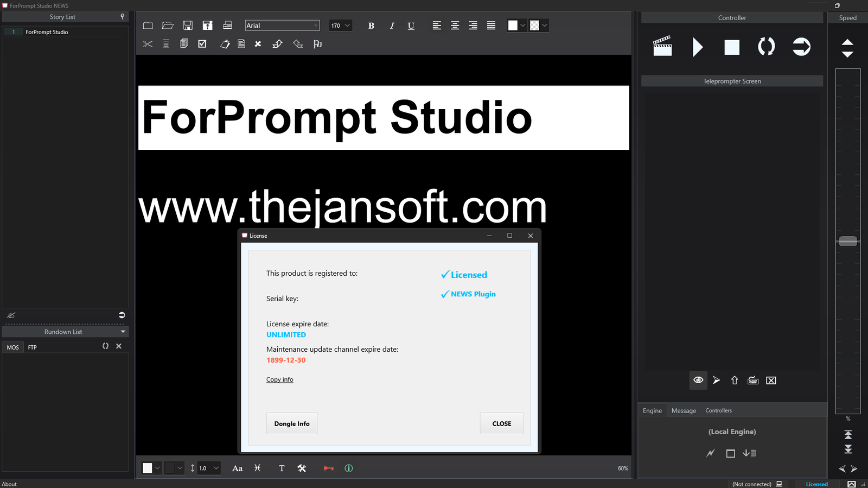This screenshot has height=488, width=868.
Task: Create a new script with the blank folder icon
Action: tap(148, 26)
